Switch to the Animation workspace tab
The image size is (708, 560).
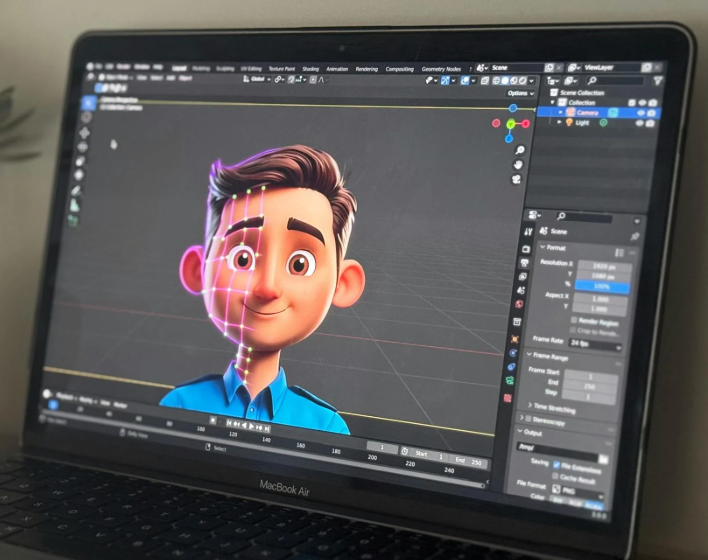337,68
